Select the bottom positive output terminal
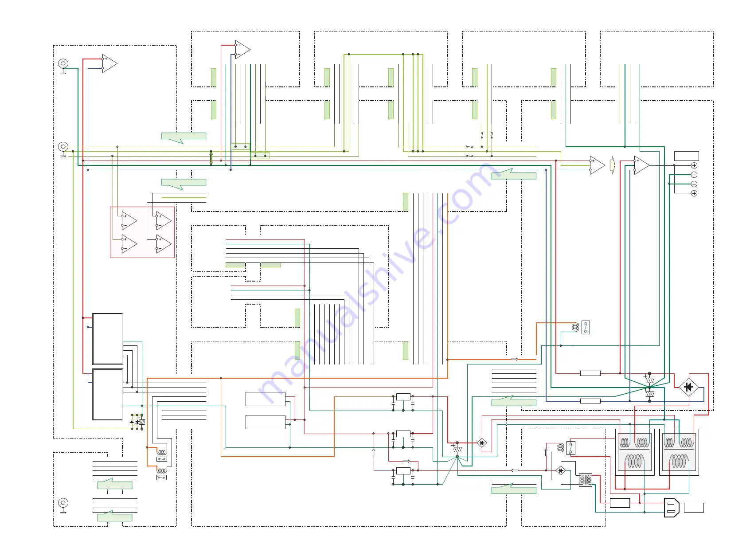The width and height of the screenshot is (754, 560). click(694, 193)
